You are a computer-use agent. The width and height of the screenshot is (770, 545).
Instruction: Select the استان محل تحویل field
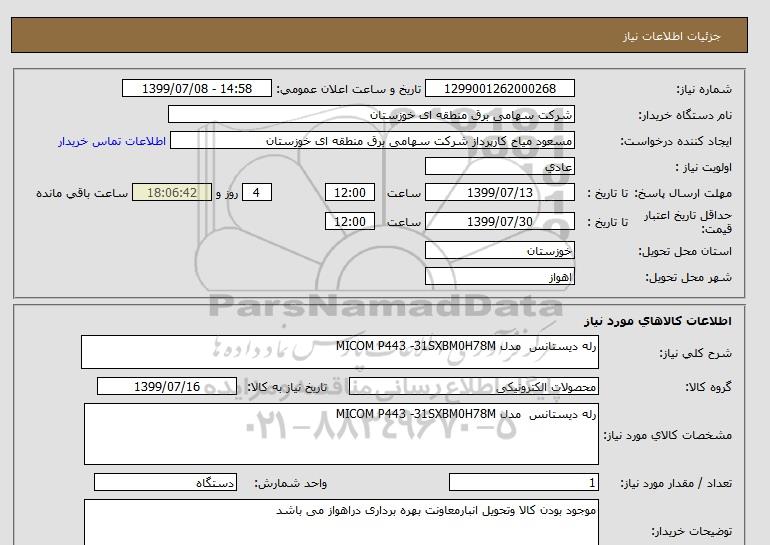501,250
